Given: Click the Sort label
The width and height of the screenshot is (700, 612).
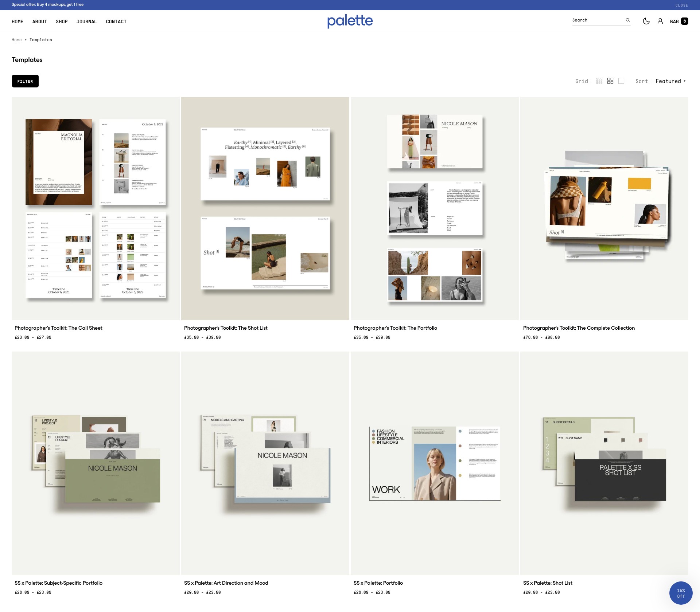Looking at the screenshot, I should (x=642, y=81).
